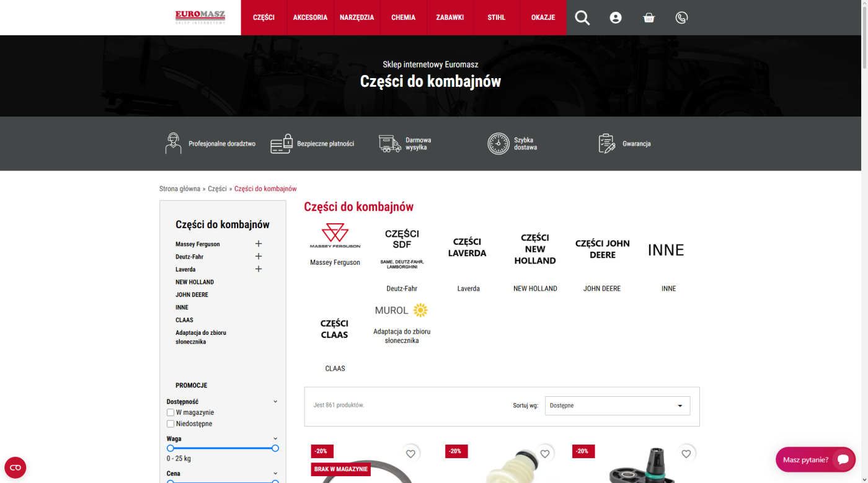Add first product to wishlist heart
868x483 pixels.
[410, 454]
